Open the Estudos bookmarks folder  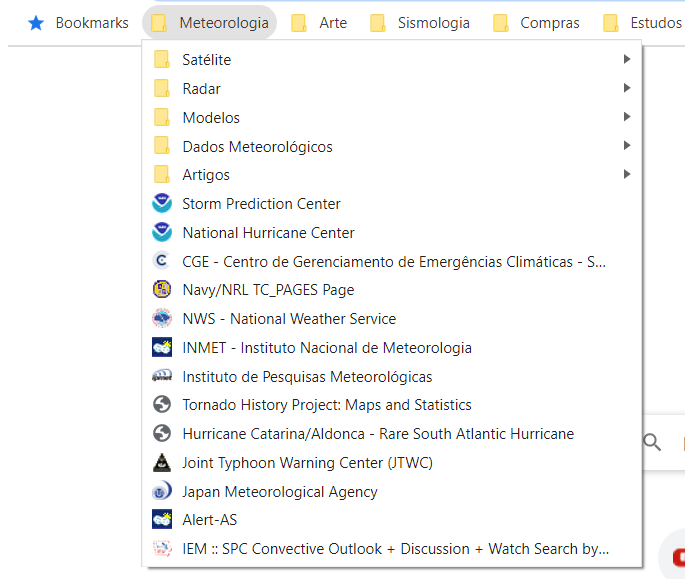pyautogui.click(x=642, y=23)
